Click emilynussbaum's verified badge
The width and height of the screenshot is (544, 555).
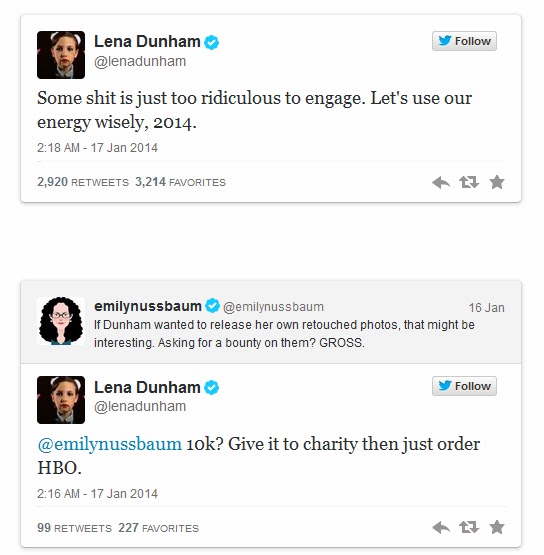click(x=212, y=306)
